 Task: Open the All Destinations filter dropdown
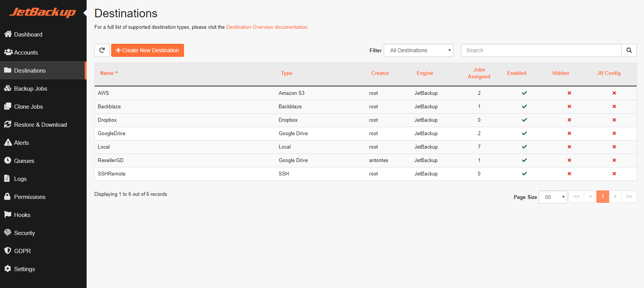pos(419,50)
